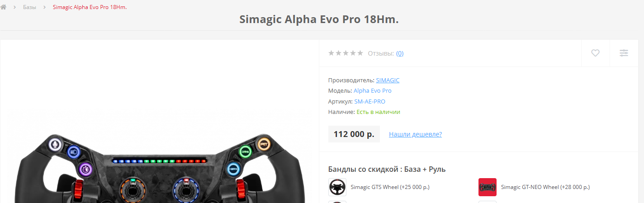Click the current breadcrumb Simagic Alpha Evo Pro
Screen dimensions: 644x203
click(x=90, y=7)
